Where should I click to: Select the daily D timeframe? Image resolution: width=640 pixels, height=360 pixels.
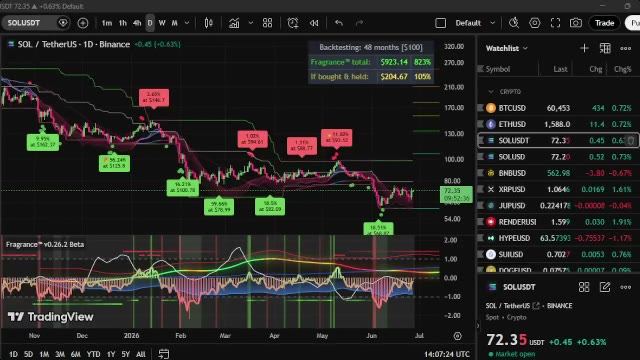tap(150, 23)
